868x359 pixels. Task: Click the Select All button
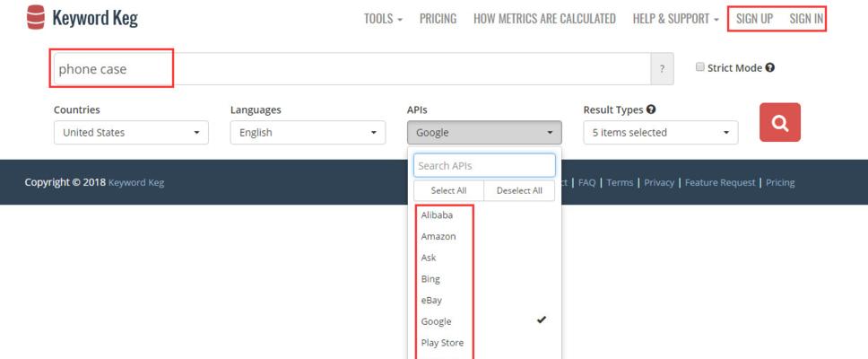(x=449, y=190)
